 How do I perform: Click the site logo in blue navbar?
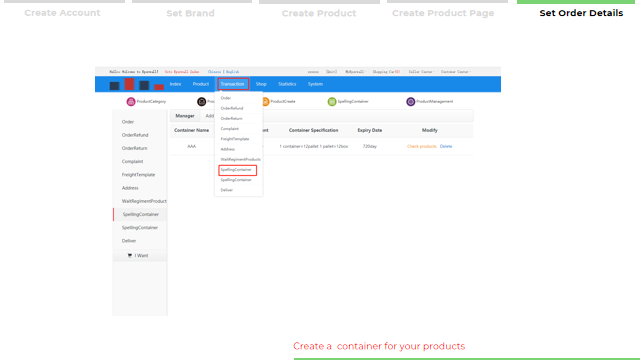(x=137, y=84)
